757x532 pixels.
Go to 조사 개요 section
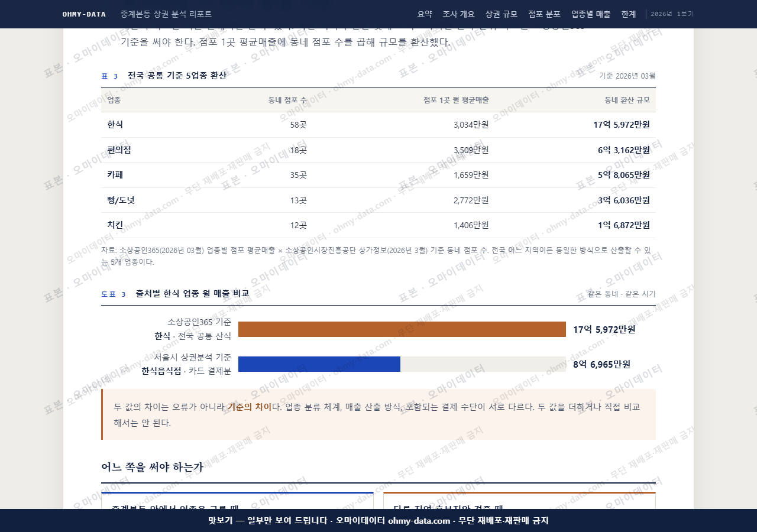(x=458, y=14)
